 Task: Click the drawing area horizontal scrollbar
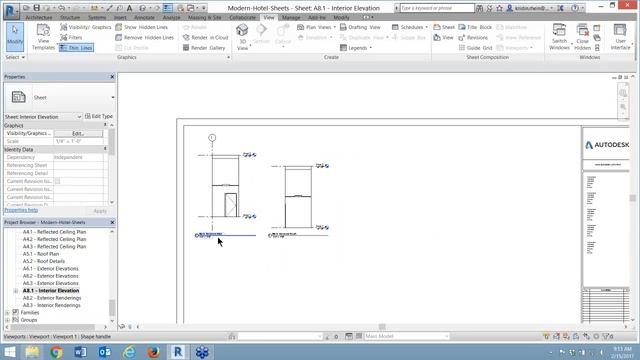(x=382, y=327)
